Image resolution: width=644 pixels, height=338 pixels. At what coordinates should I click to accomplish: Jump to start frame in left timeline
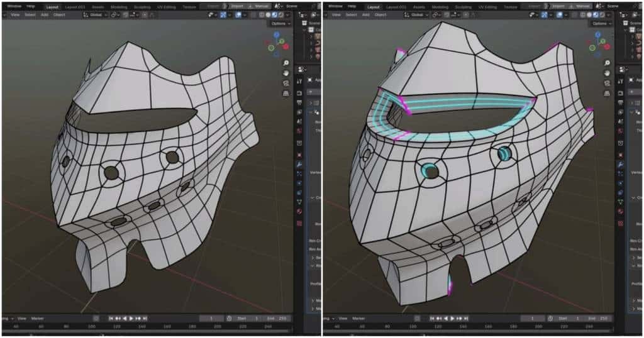(x=111, y=319)
